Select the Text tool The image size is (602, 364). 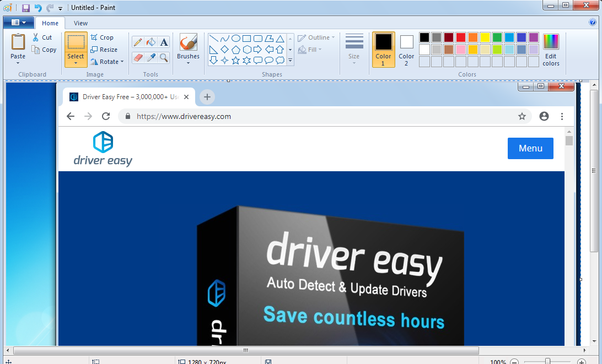tap(164, 42)
